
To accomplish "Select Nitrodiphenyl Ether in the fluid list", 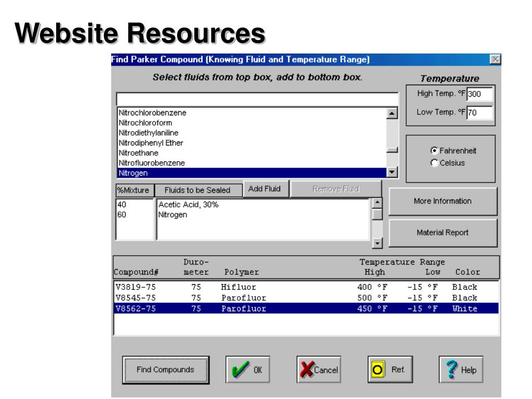I will 252,143.
